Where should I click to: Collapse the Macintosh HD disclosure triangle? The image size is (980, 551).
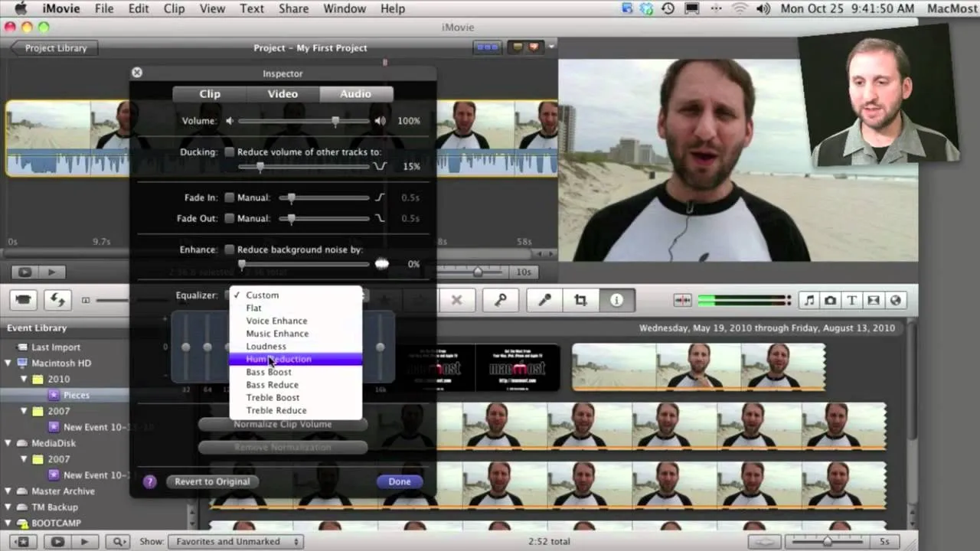(9, 363)
